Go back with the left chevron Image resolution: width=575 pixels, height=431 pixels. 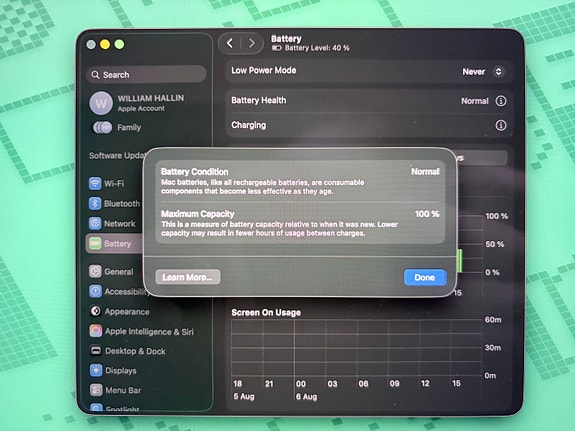click(x=230, y=44)
